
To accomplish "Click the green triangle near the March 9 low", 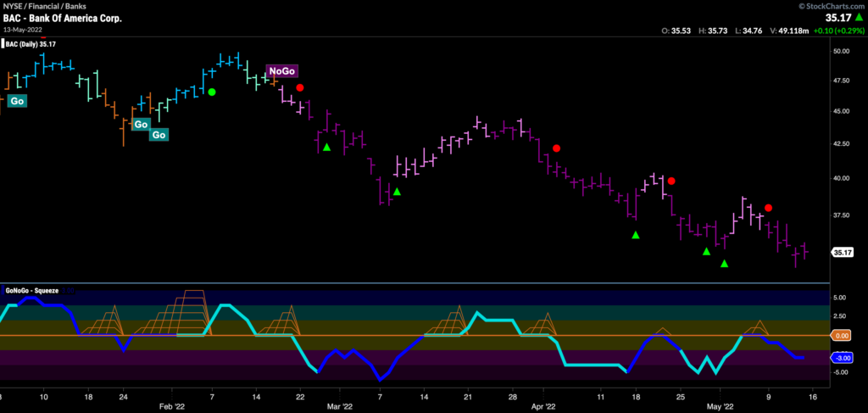I will pyautogui.click(x=397, y=192).
